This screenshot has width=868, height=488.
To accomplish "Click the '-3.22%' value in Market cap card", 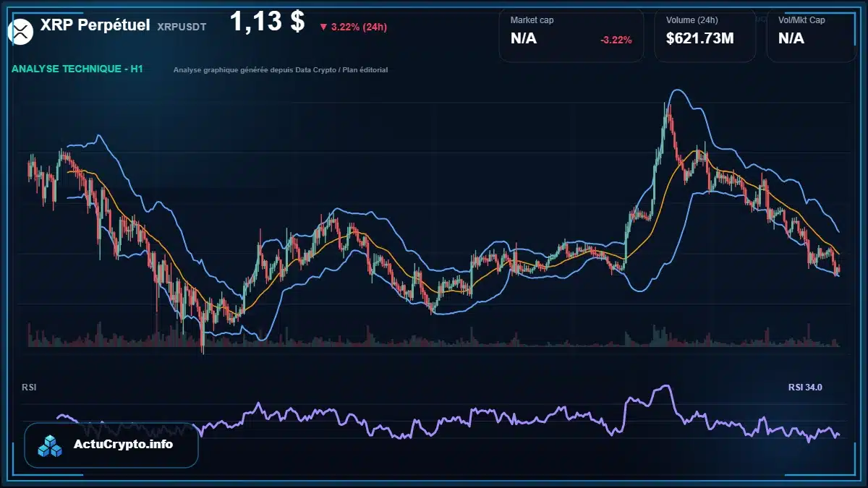I will pos(616,40).
